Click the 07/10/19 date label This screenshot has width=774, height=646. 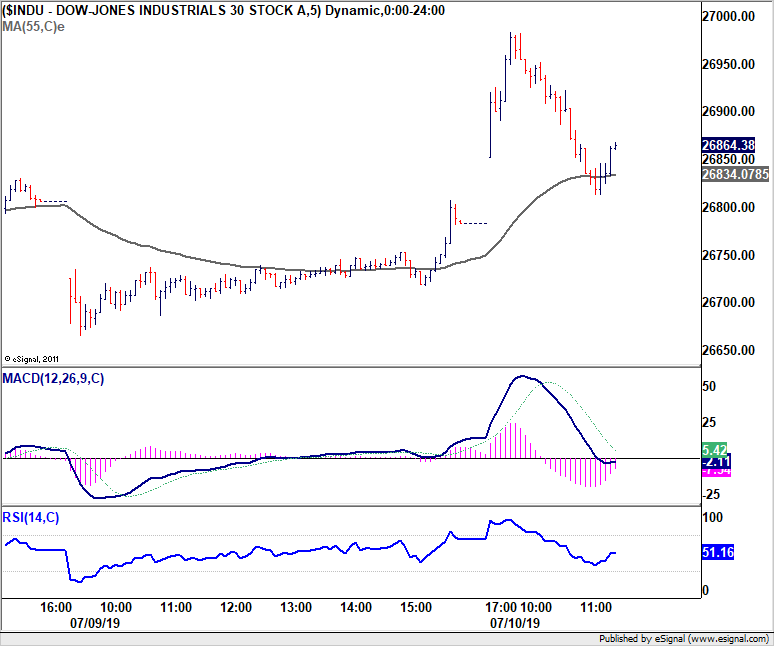coord(515,623)
